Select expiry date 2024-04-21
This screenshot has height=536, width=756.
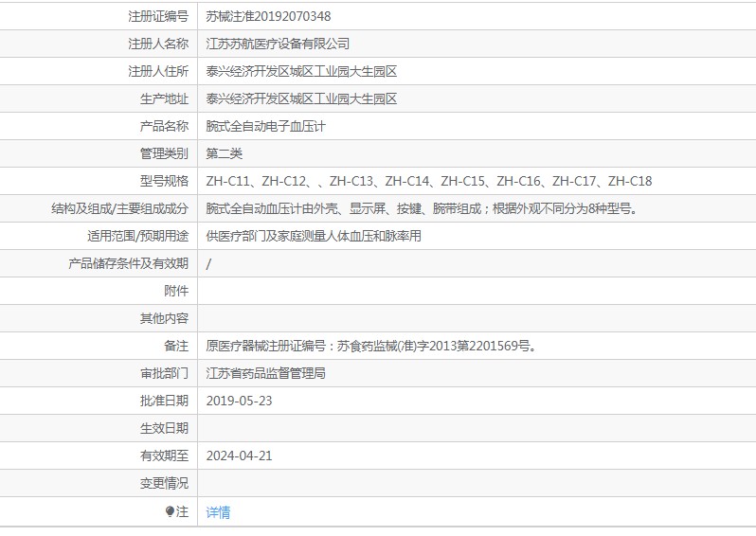[x=239, y=456]
